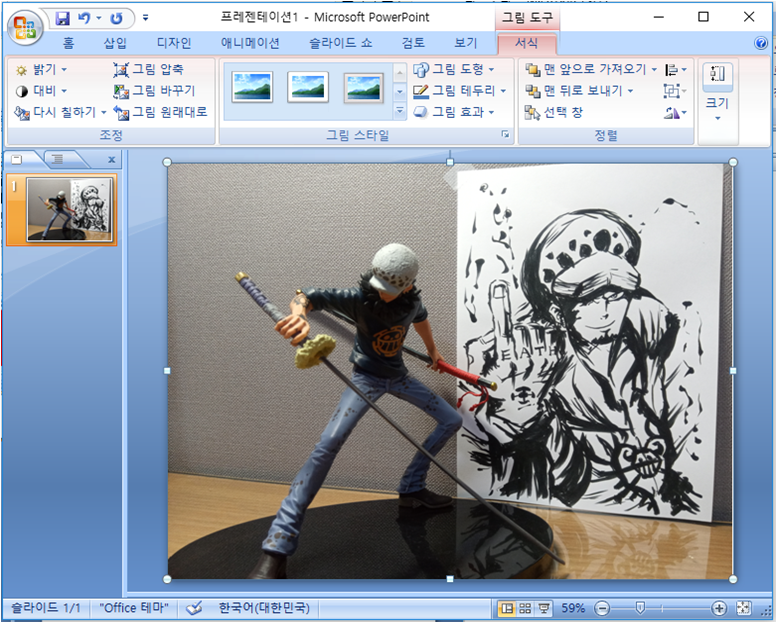Open the 검토 tab

tap(413, 43)
